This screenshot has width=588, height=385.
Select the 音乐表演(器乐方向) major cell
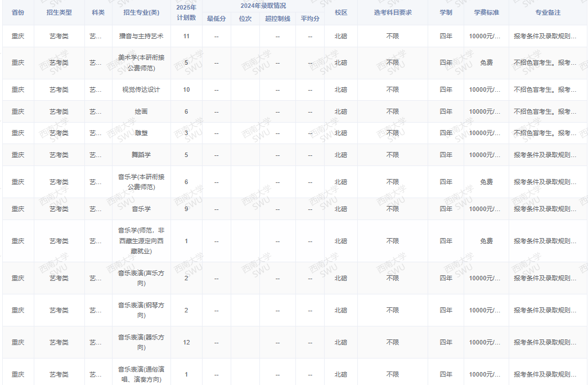(141, 342)
